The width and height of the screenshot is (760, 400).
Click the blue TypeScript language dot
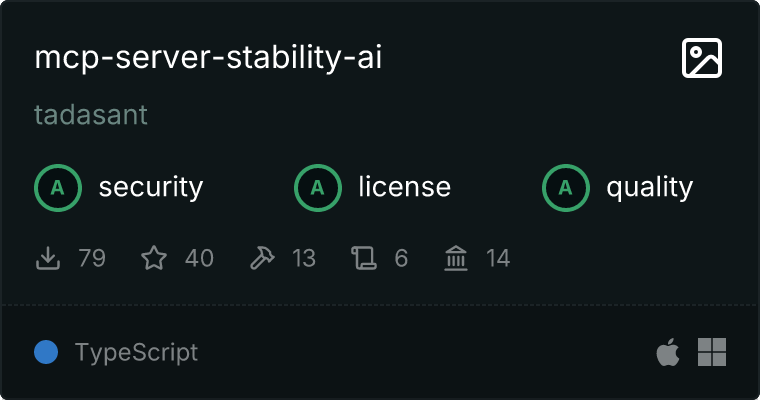(x=46, y=352)
